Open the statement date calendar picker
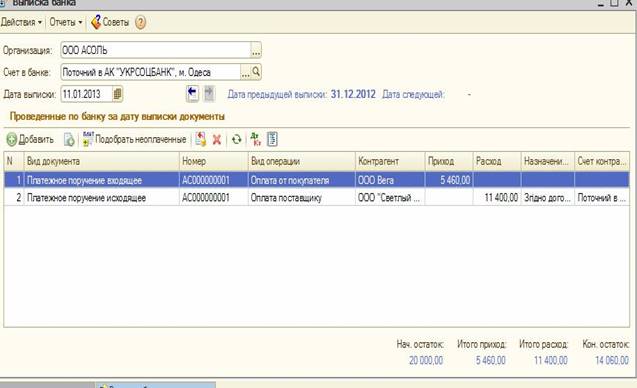Screen dimensions: 637x388 [x=117, y=94]
